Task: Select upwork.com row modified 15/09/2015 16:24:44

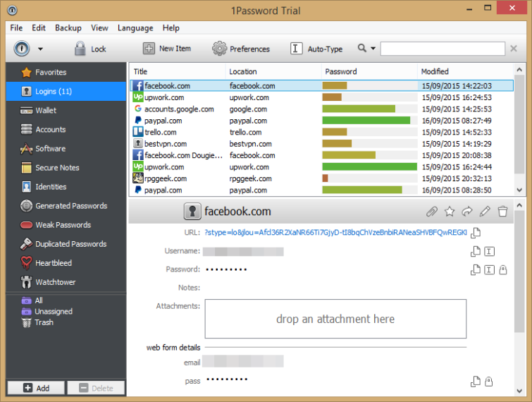Action: [321, 166]
